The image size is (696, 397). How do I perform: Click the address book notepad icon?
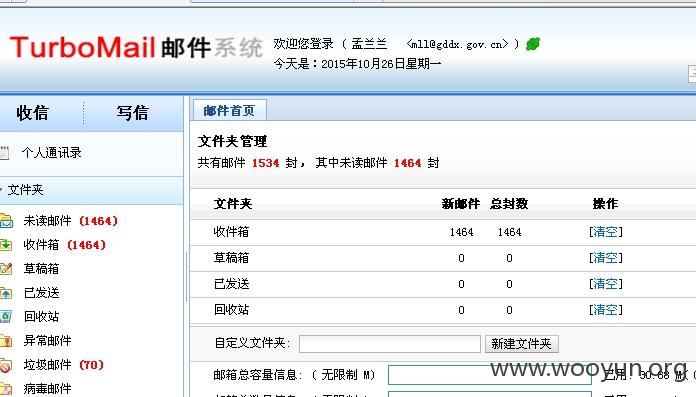(x=4, y=153)
